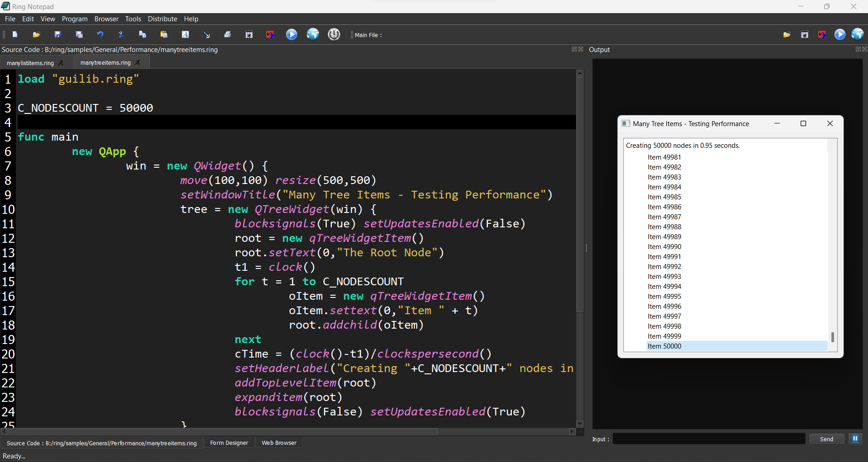Close the Output dock panel
This screenshot has height=462, width=868.
(864, 49)
